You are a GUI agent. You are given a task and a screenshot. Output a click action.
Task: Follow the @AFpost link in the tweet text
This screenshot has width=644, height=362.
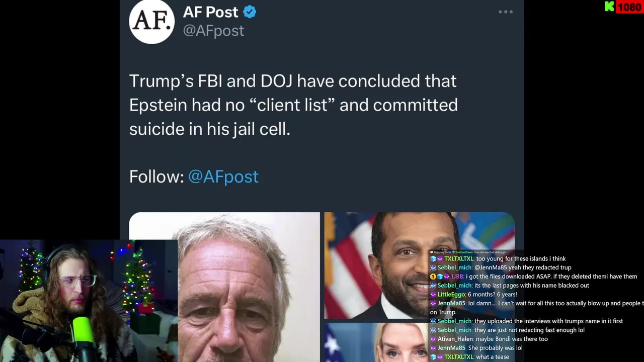click(x=223, y=176)
